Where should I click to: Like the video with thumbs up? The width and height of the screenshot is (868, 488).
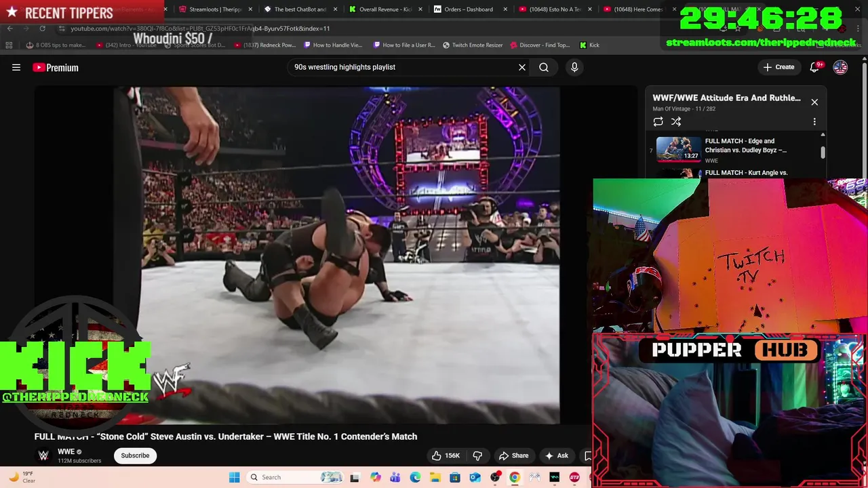coord(446,455)
